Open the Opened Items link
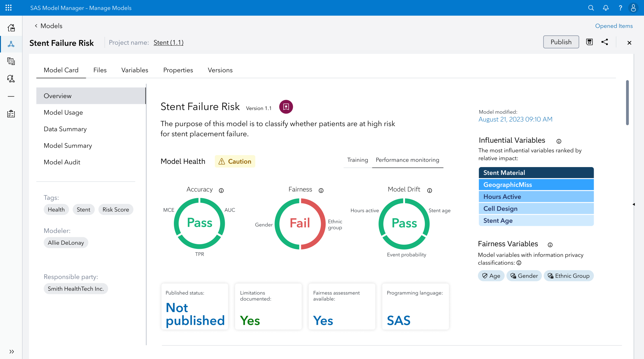Screen dimensions: 644x359 [x=613, y=25]
